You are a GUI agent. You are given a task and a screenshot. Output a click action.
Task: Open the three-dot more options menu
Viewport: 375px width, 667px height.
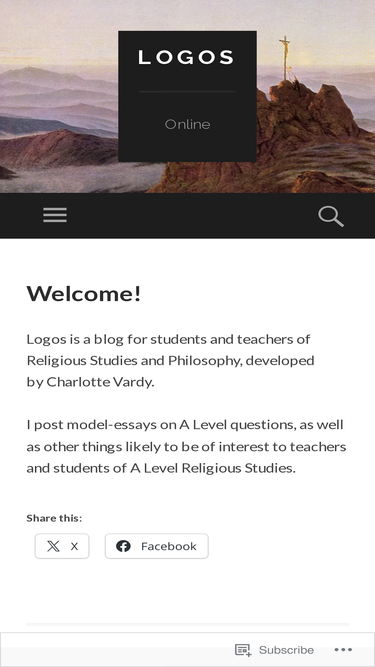click(x=343, y=650)
